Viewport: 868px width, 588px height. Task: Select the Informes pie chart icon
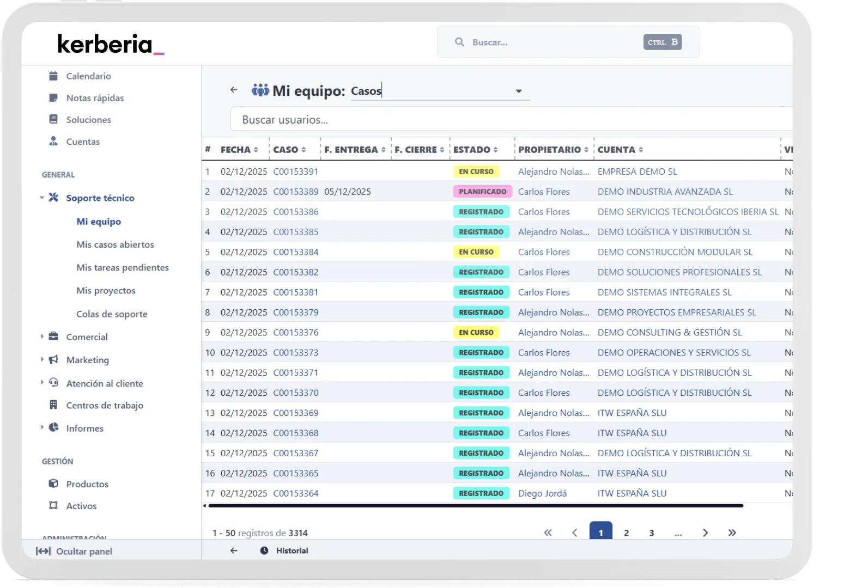[53, 428]
